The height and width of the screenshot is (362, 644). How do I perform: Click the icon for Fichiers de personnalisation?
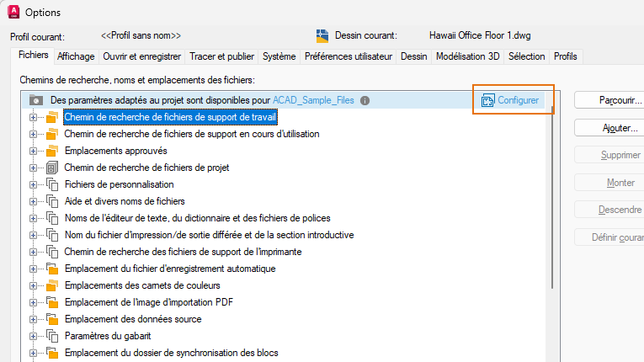click(x=52, y=184)
